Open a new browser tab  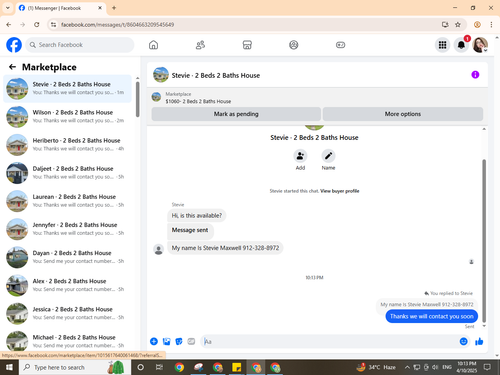pos(114,8)
